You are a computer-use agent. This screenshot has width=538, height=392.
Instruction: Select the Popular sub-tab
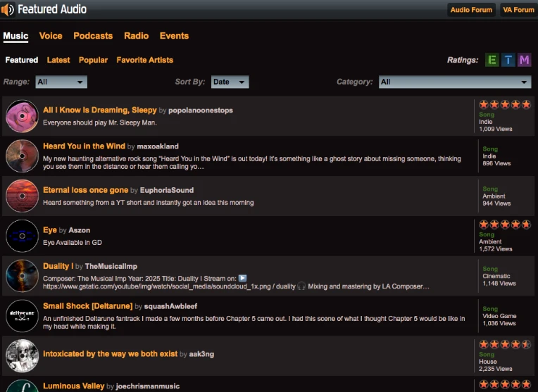click(x=94, y=60)
